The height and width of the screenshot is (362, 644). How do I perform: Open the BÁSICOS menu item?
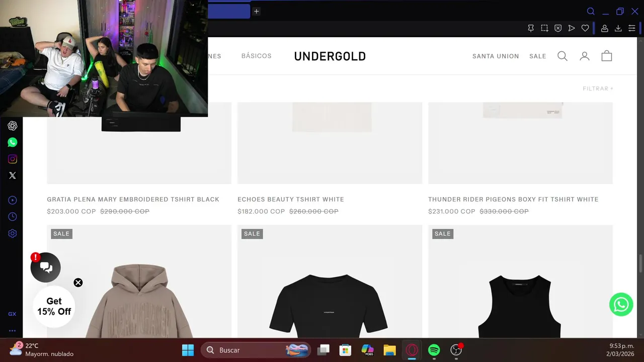point(257,56)
